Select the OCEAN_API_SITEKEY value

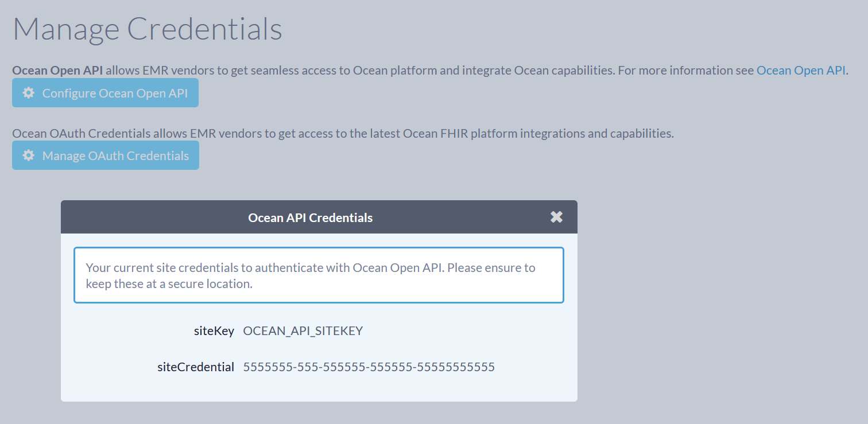[303, 331]
